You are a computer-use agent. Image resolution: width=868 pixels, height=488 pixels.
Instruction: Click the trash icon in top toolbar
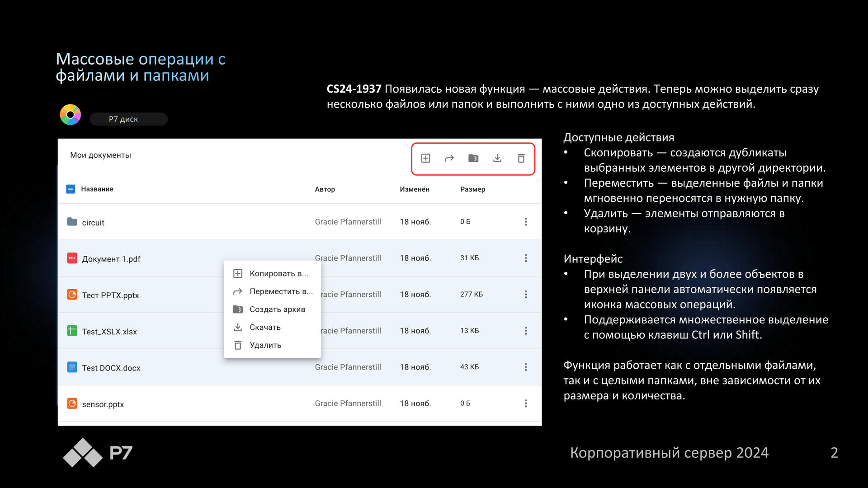click(x=521, y=158)
